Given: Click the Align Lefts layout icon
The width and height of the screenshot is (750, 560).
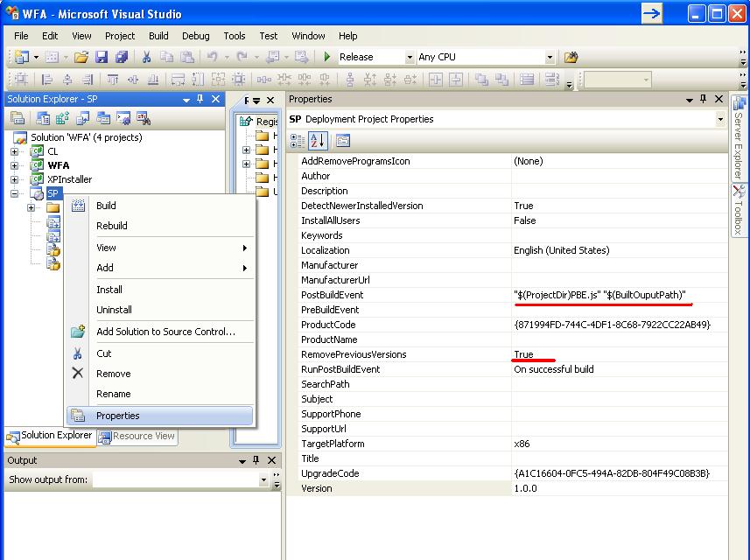Looking at the screenshot, I should pyautogui.click(x=47, y=80).
